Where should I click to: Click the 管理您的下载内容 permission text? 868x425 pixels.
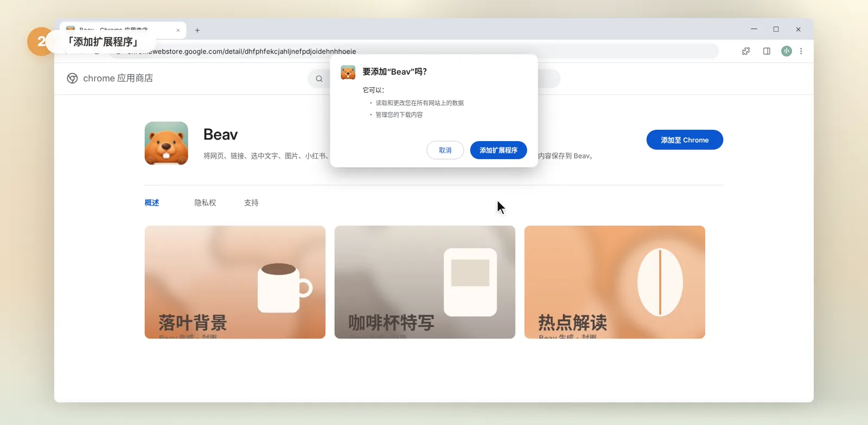coord(399,115)
